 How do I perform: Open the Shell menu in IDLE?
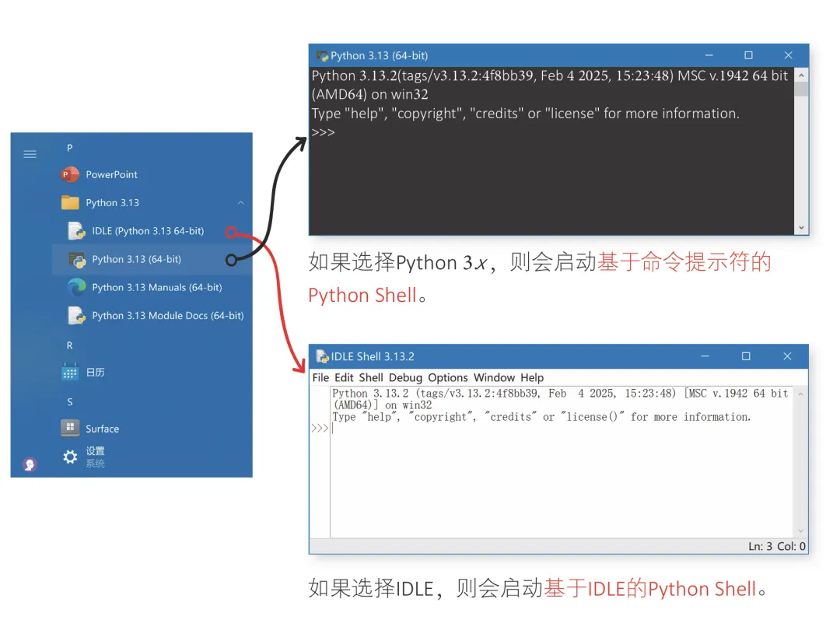[x=371, y=378]
